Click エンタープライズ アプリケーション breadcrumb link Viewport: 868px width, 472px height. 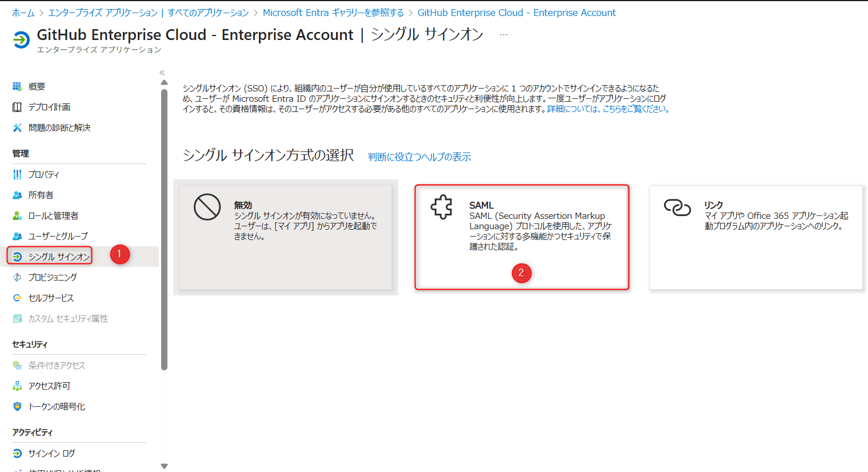(x=149, y=13)
